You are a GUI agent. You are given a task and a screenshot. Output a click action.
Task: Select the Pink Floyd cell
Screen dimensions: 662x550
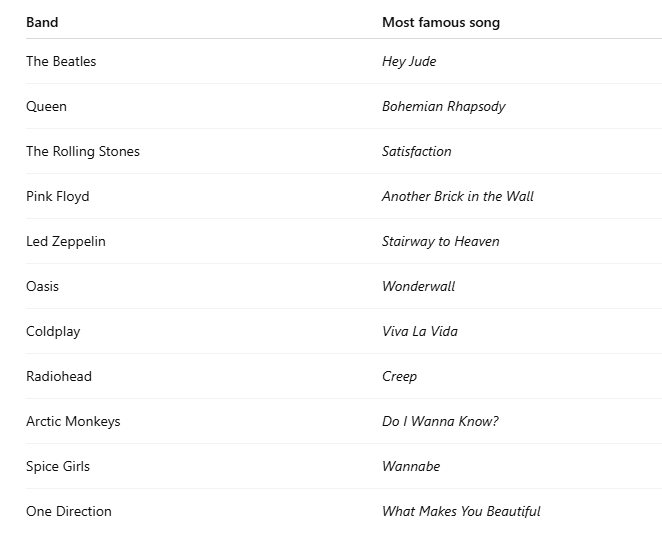click(x=57, y=196)
